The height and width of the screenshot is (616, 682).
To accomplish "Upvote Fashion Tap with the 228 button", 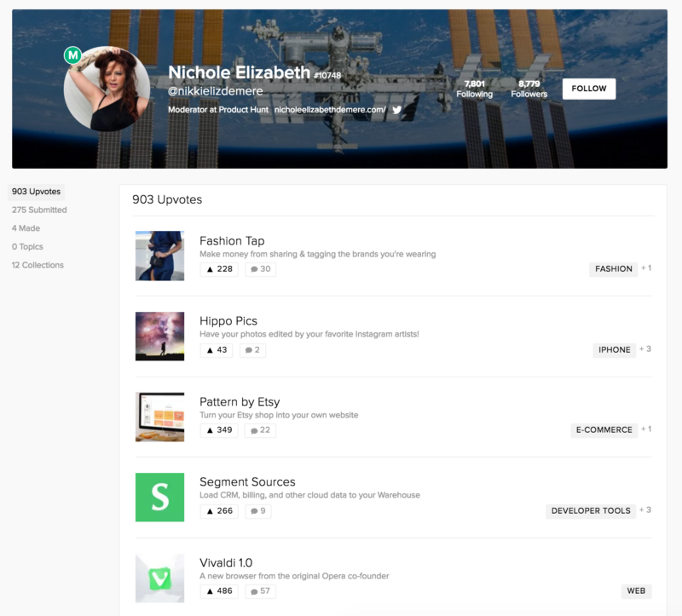I will (219, 269).
